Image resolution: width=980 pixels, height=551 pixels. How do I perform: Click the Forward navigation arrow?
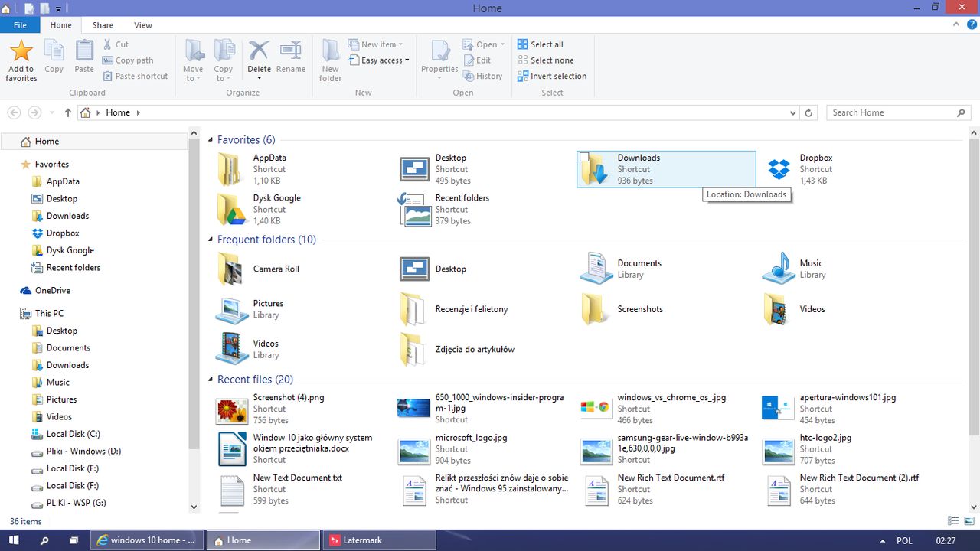coord(34,112)
